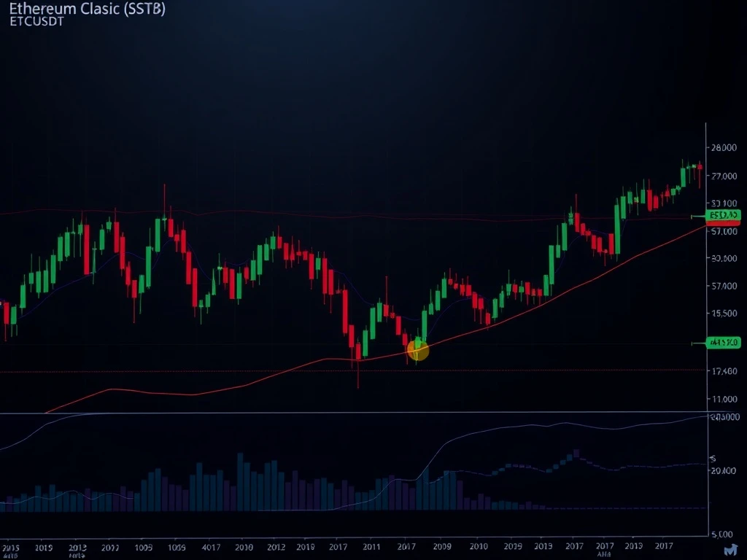Click the logo icon in the bottom-right corner
Viewport: 747px width, 560px height.
tap(731, 550)
